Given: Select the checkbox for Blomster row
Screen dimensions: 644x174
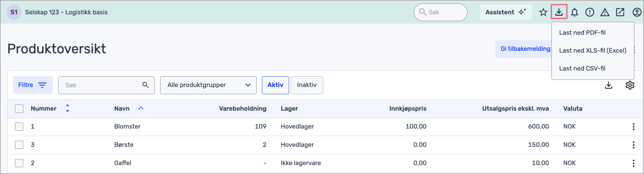Looking at the screenshot, I should pos(19,126).
